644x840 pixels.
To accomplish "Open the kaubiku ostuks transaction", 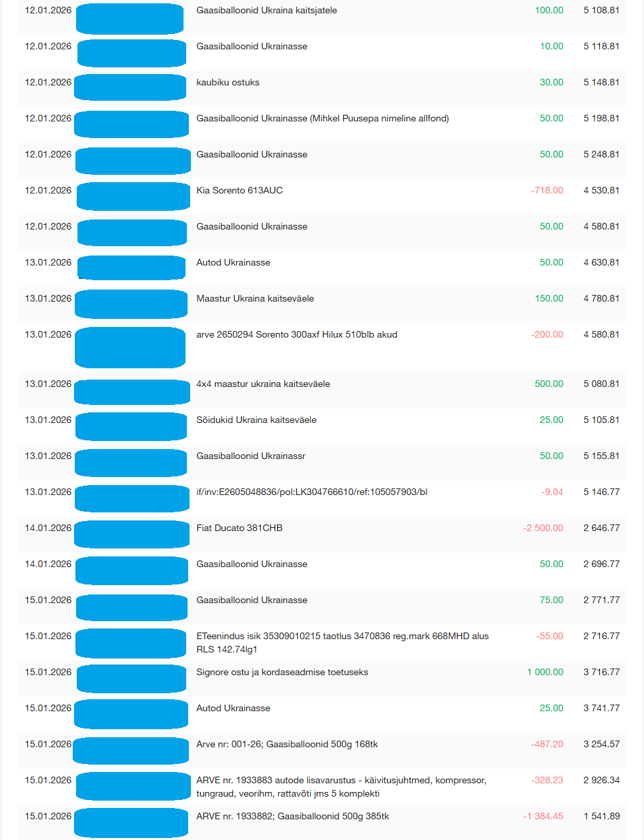I will tap(228, 83).
